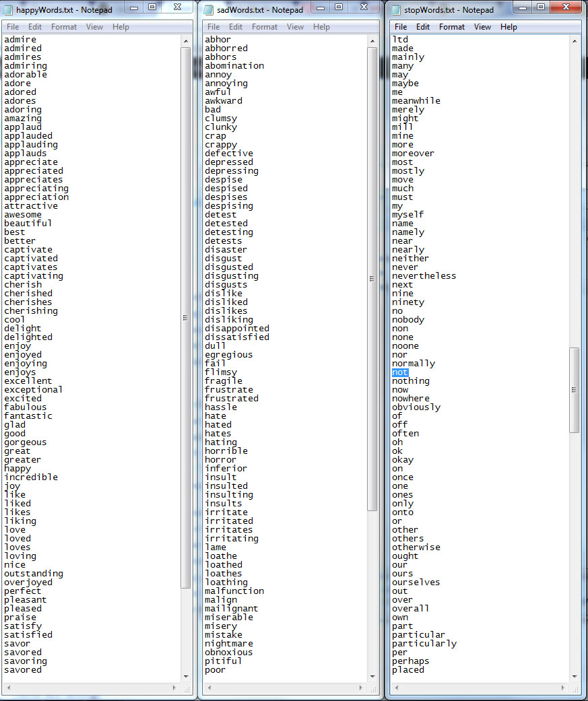Open Help menu in happyWords.txt window
The width and height of the screenshot is (588, 701).
coord(121,27)
